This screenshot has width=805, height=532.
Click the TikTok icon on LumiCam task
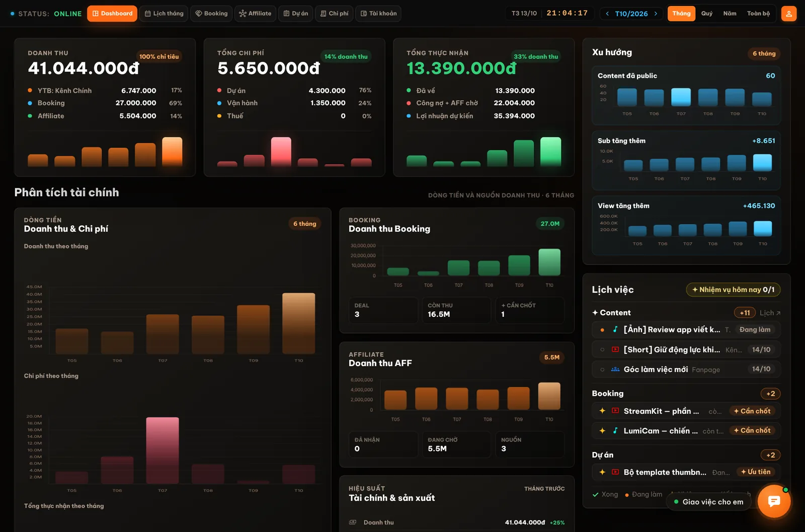pyautogui.click(x=615, y=430)
